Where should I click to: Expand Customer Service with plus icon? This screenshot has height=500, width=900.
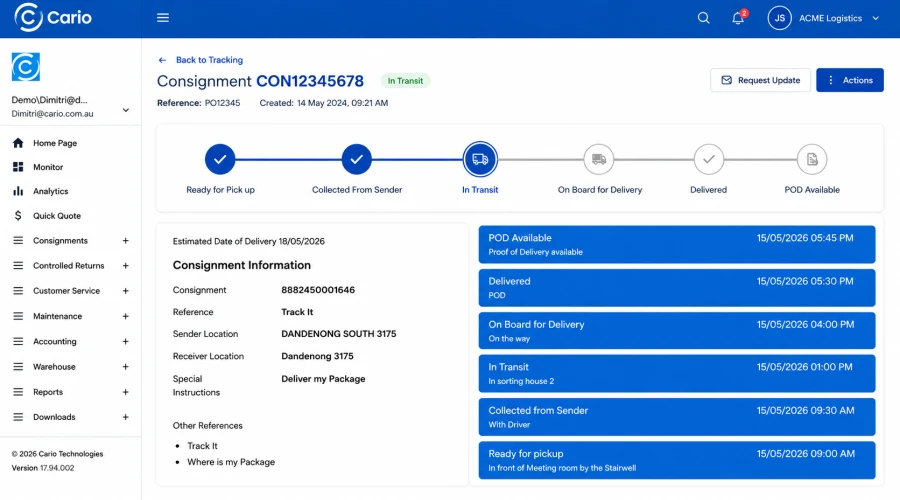pos(125,291)
